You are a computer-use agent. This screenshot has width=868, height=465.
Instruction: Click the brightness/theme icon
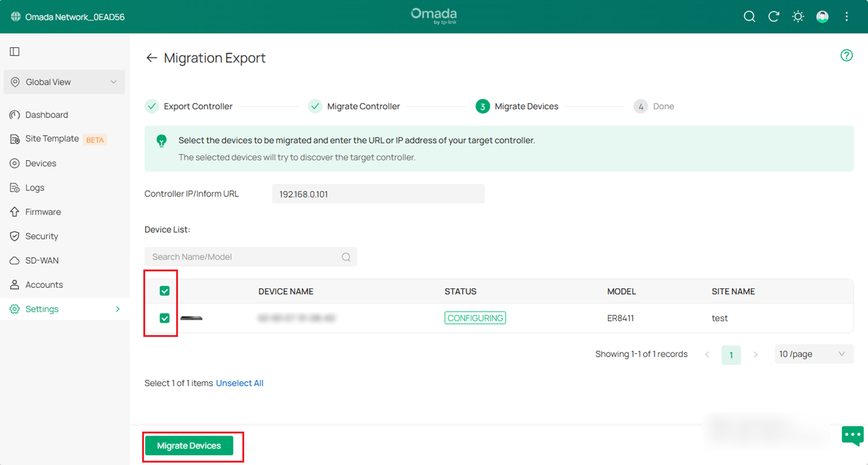tap(798, 16)
